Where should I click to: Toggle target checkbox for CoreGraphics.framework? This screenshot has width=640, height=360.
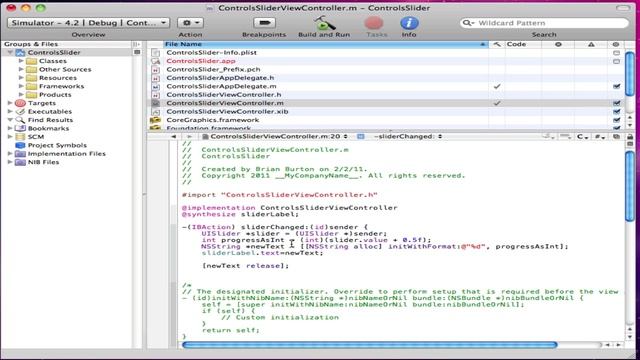tap(616, 120)
